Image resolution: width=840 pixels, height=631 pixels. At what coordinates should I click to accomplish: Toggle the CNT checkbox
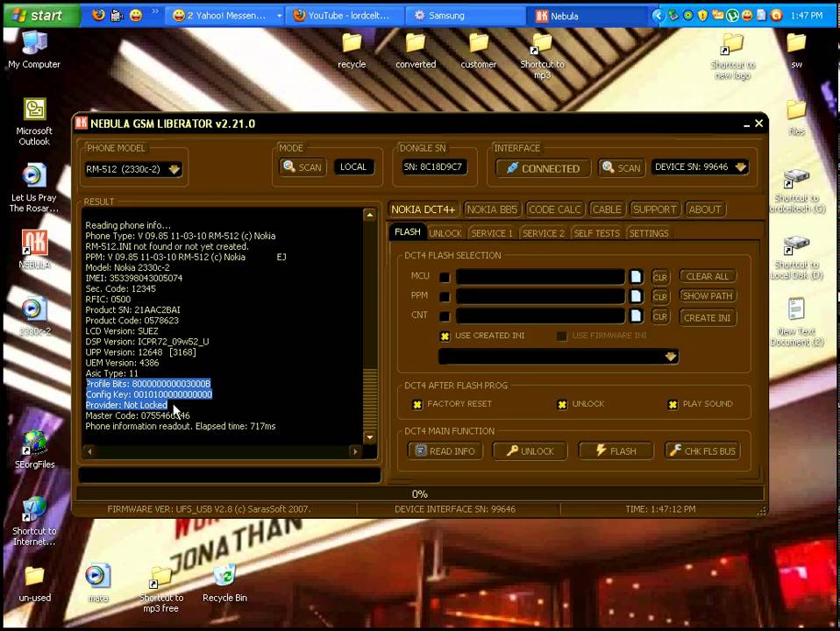point(444,316)
